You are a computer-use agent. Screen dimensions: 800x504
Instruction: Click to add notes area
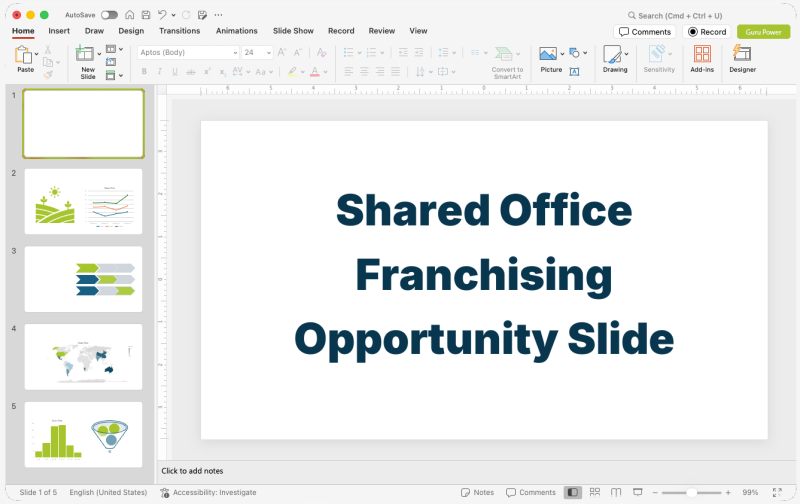tap(192, 471)
